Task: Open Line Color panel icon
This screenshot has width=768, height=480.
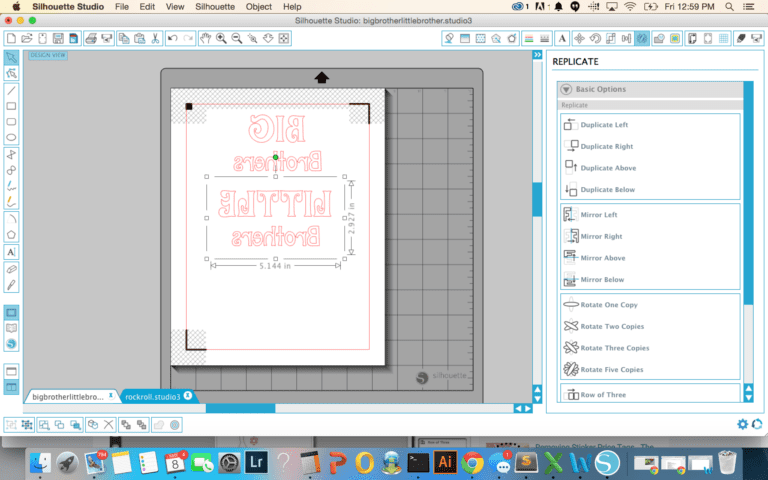Action: 528,38
